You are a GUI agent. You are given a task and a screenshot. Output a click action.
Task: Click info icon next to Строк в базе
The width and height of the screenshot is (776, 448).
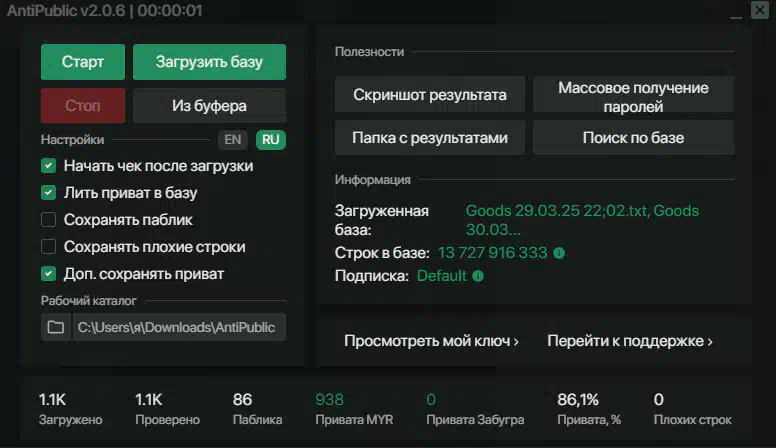[559, 253]
